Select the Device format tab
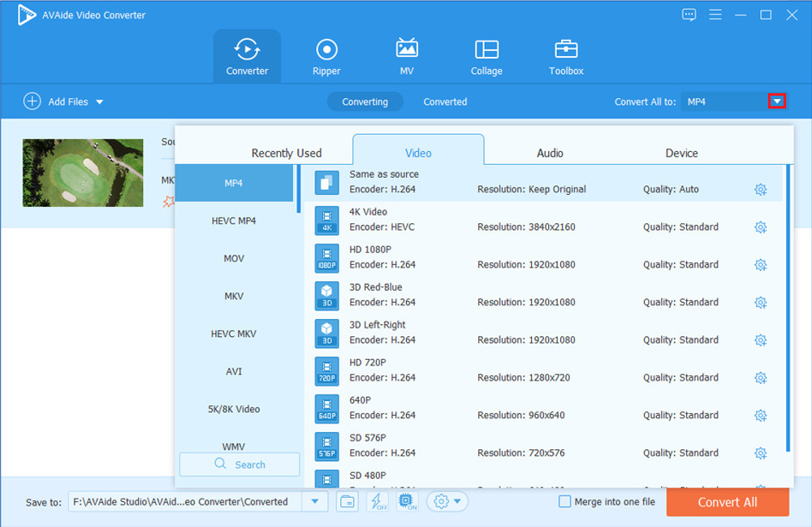This screenshot has width=812, height=527. tap(681, 153)
